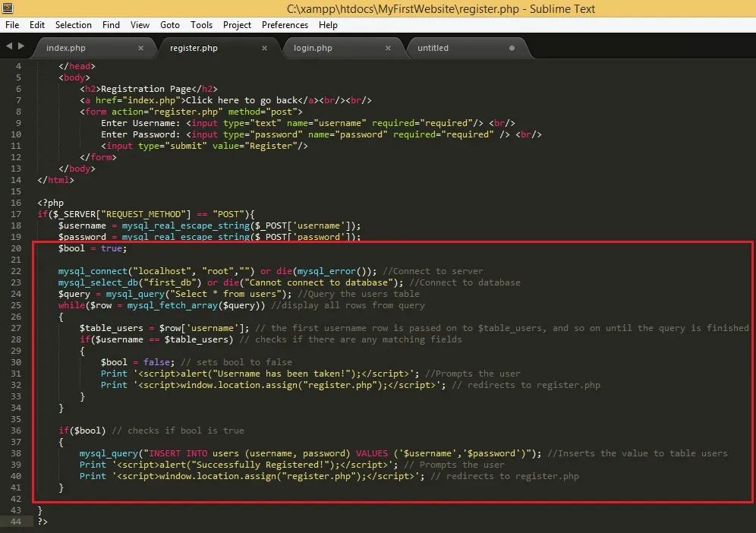Close the index.php tab
The width and height of the screenshot is (756, 533).
point(140,49)
